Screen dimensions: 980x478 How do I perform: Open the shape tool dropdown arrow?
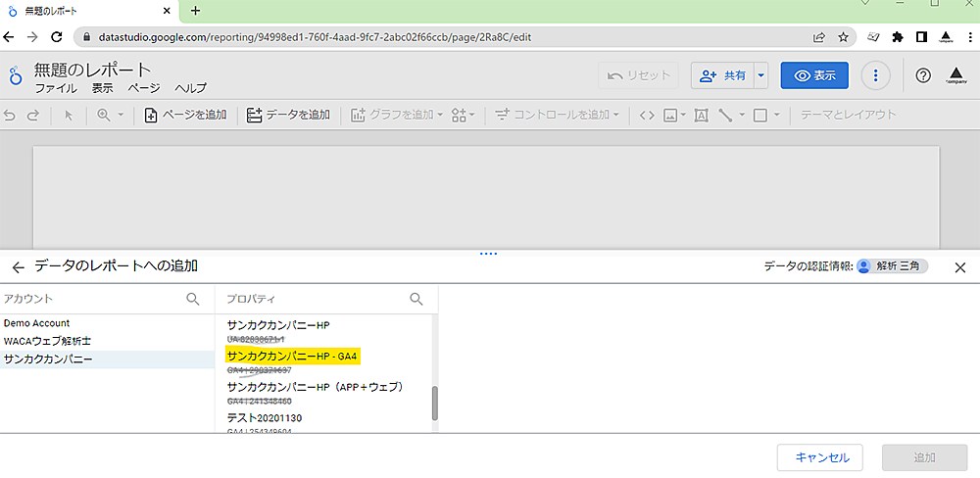click(x=776, y=115)
